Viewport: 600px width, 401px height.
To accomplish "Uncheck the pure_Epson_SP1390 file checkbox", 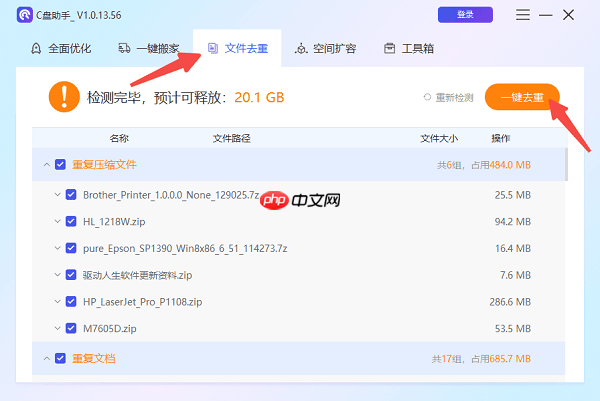I will click(x=71, y=248).
